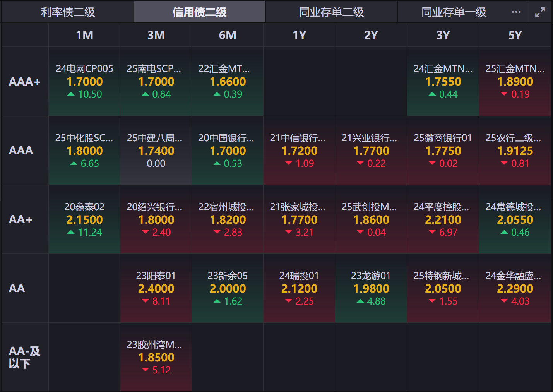
Task: Switch to the 利率债二级 tab
Action: coord(68,12)
